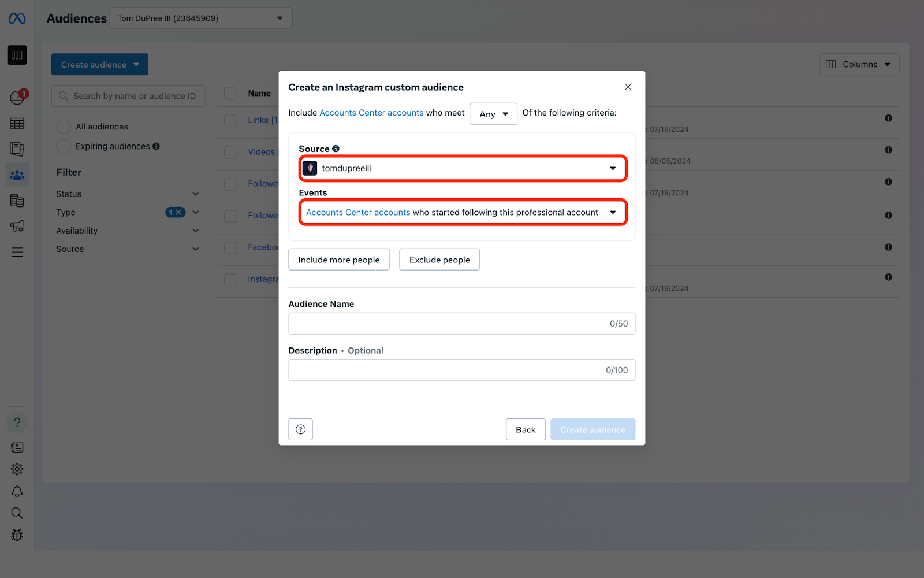Viewport: 924px width, 578px height.
Task: Click the Audiences page title
Action: (x=76, y=18)
